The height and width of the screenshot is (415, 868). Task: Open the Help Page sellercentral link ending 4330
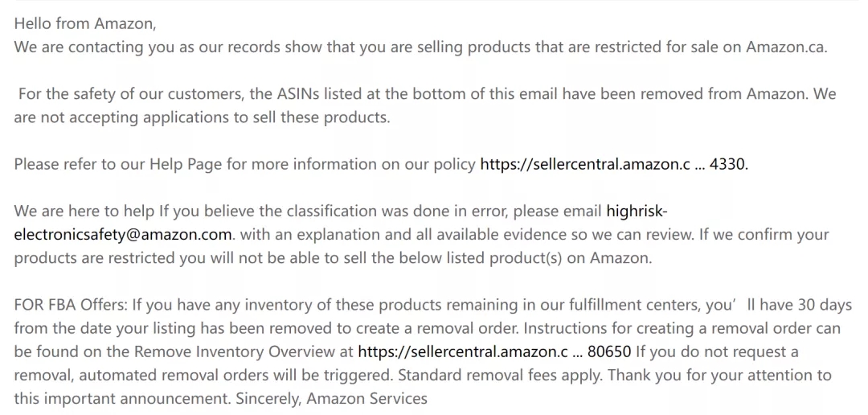click(613, 165)
